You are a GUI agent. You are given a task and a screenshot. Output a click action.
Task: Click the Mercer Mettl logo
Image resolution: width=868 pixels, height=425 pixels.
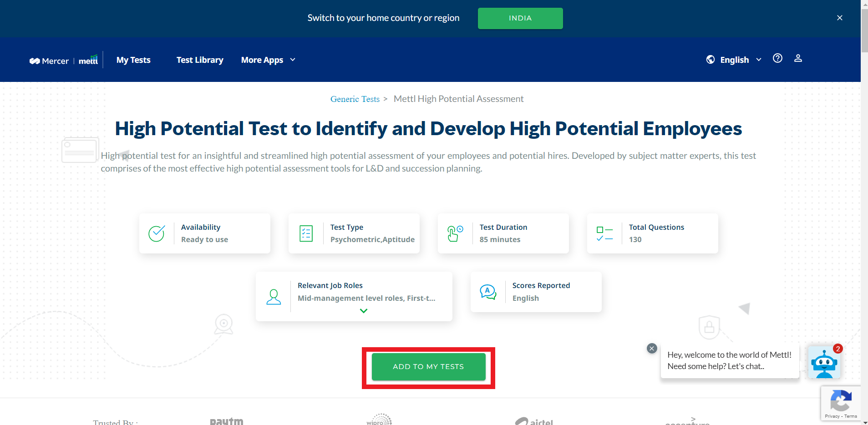64,60
